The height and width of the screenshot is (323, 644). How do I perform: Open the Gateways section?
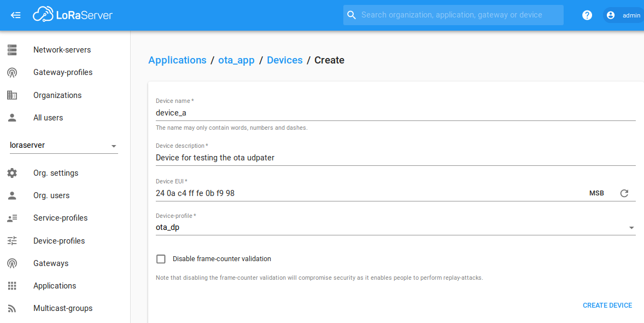coord(50,263)
